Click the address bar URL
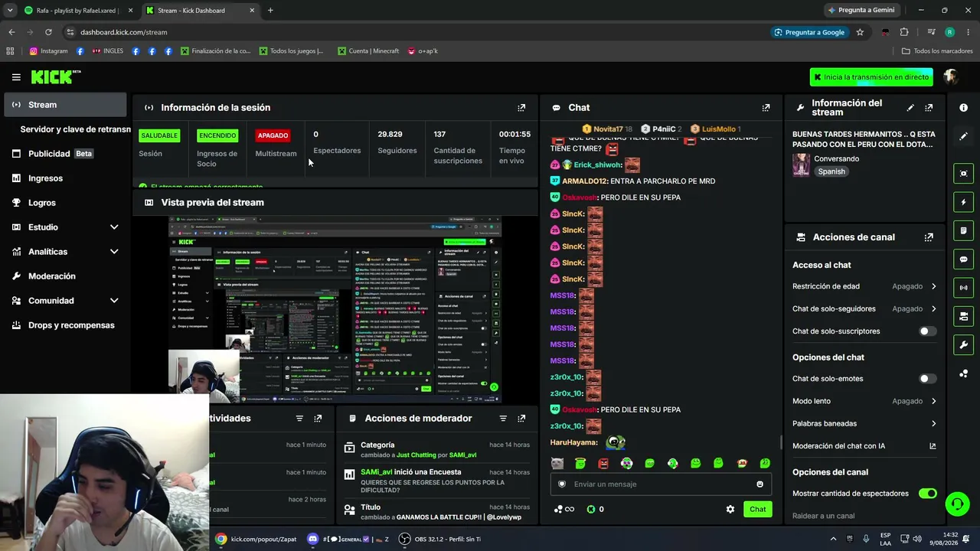 (x=123, y=32)
